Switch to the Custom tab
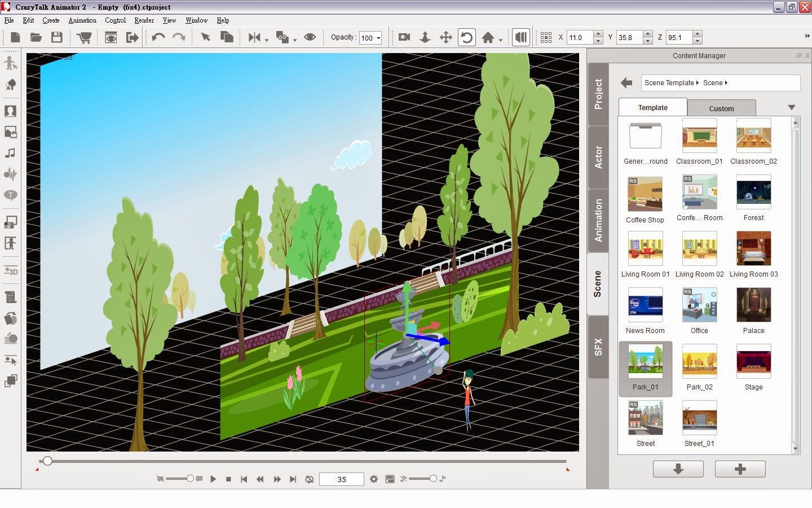 721,108
